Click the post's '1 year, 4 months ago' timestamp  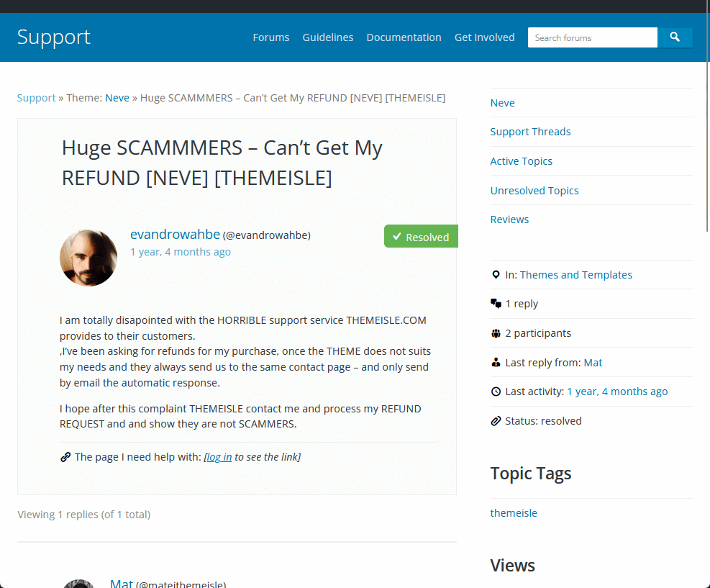click(181, 252)
